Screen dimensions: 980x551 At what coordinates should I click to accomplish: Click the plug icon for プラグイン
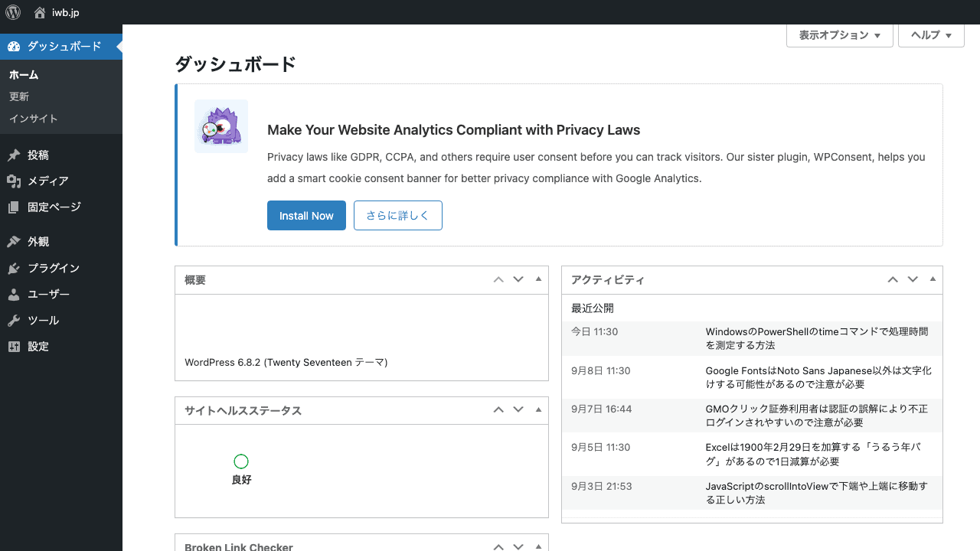click(x=14, y=269)
